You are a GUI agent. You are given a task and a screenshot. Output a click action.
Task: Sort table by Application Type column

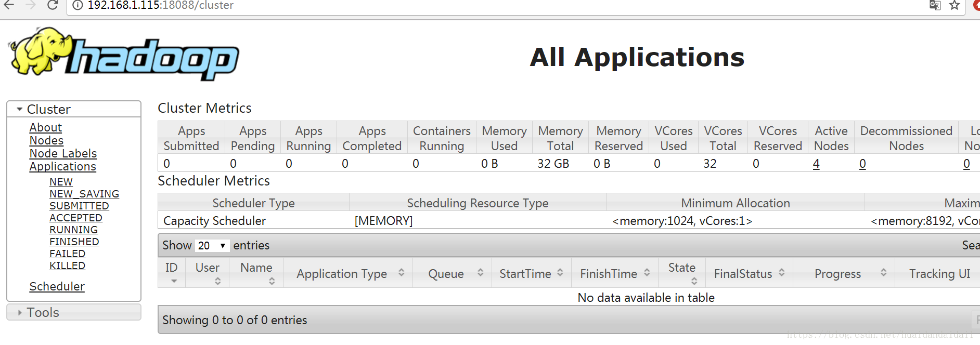tap(348, 273)
